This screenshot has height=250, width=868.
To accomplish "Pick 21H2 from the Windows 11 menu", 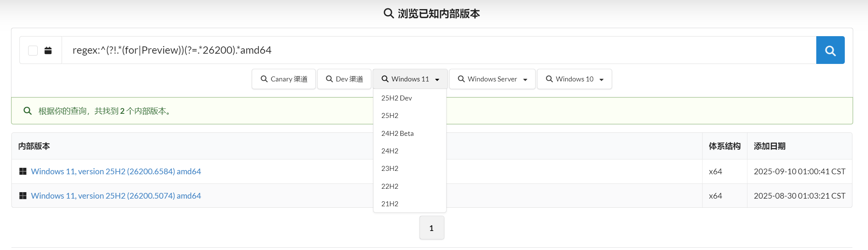I will click(x=410, y=204).
